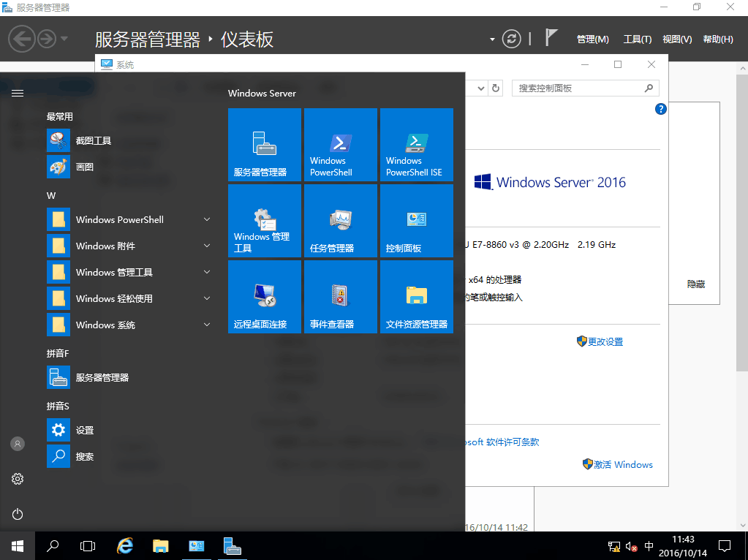
Task: Click the blue help icon in 系统 window
Action: tap(661, 109)
